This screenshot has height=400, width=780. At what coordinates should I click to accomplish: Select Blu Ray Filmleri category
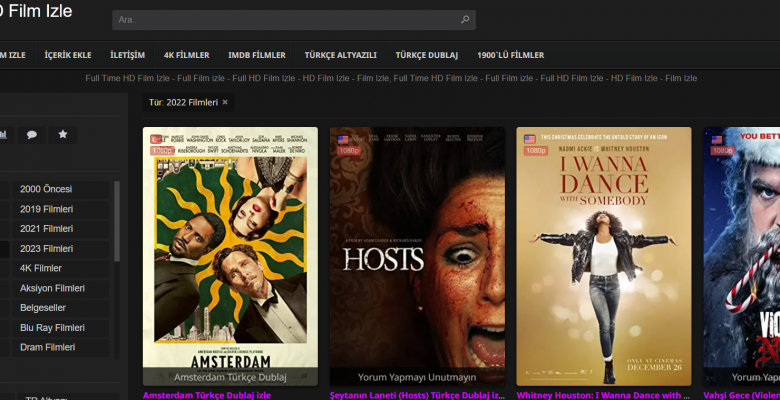click(x=61, y=328)
